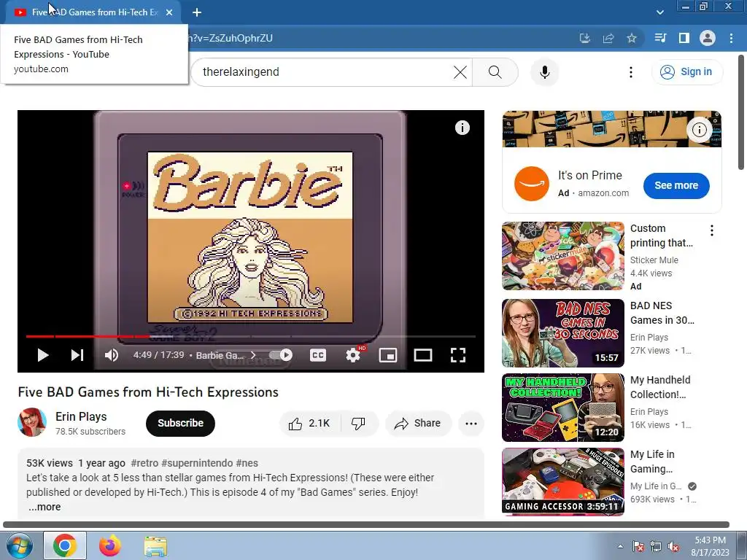
Task: Skip to the next video
Action: click(x=77, y=355)
